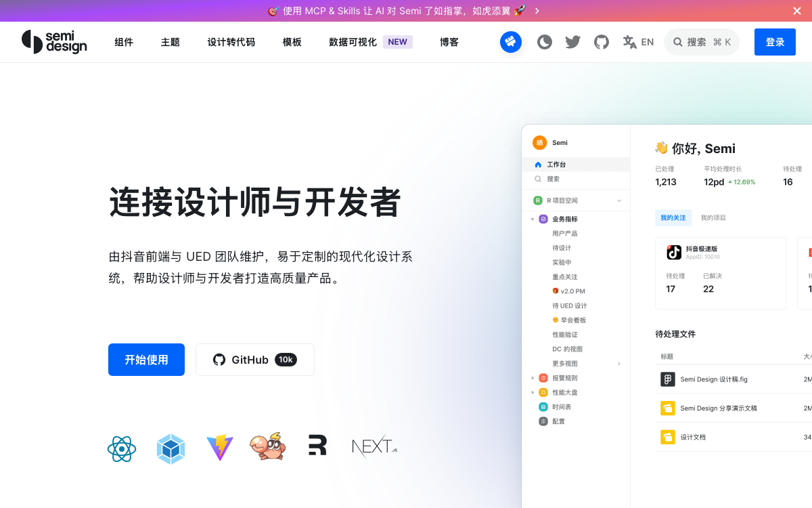Click the NEW badge

[398, 42]
